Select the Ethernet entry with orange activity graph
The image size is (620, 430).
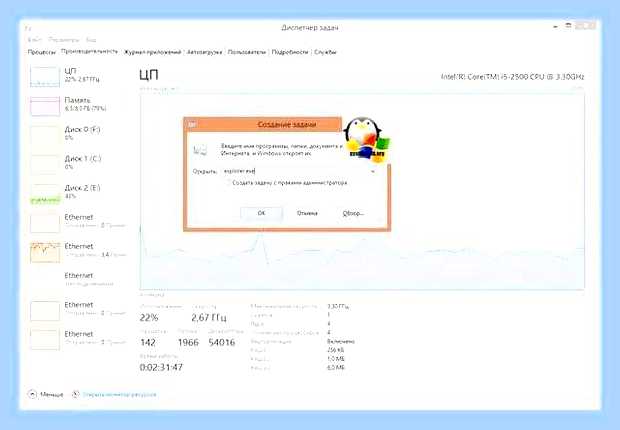(x=77, y=252)
